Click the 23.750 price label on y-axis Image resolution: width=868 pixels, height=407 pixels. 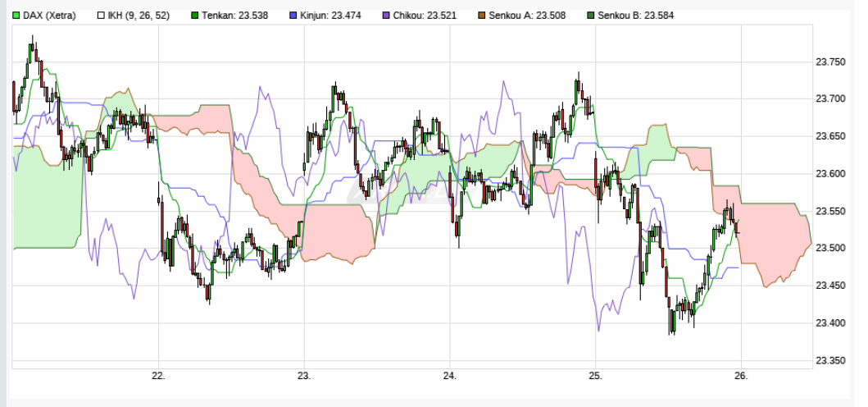831,62
